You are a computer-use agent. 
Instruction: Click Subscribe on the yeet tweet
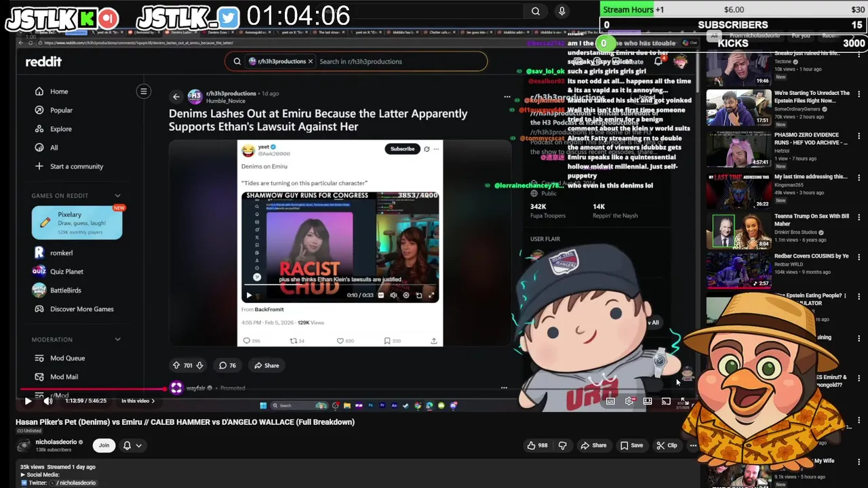[x=402, y=148]
